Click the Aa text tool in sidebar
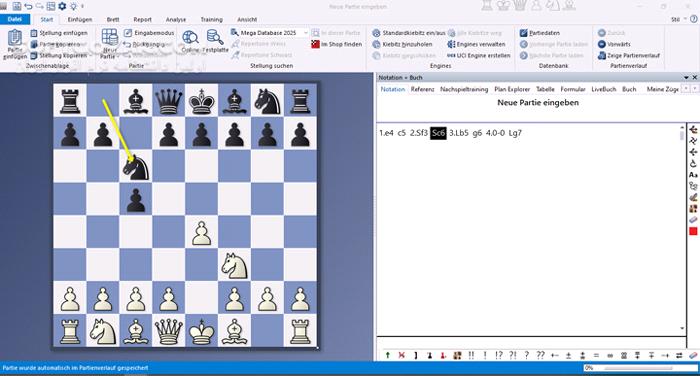Screen dimensions: 700x376 (693, 175)
